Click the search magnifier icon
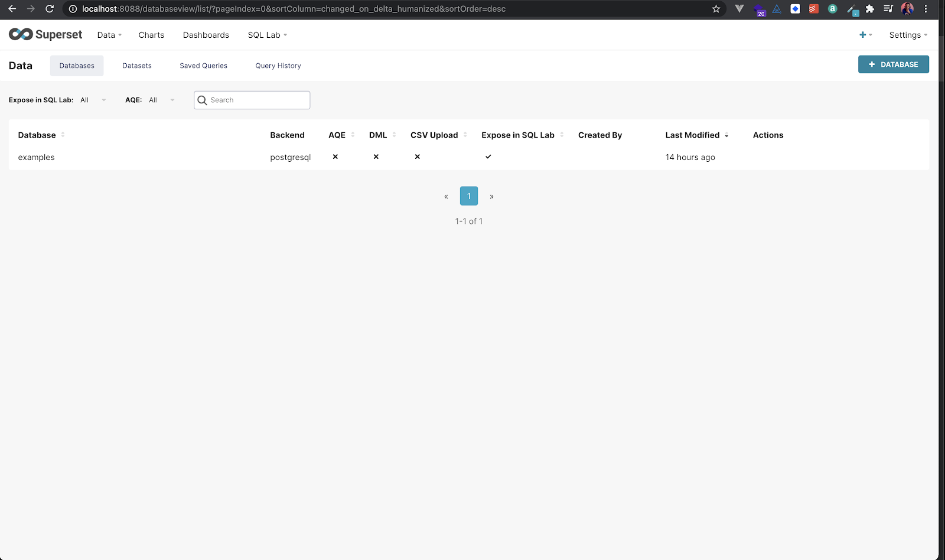 point(203,100)
